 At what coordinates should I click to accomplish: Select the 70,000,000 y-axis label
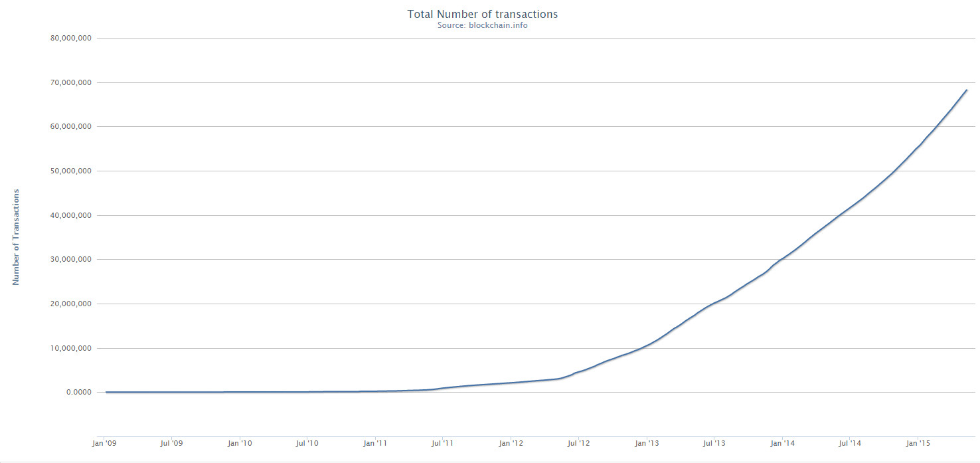(x=70, y=82)
